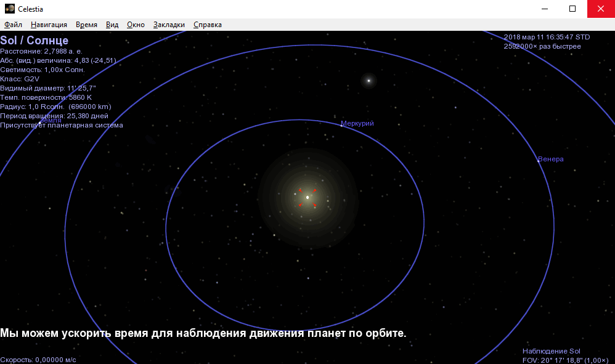Open the Файл menu
This screenshot has height=364, width=615.
pos(13,25)
